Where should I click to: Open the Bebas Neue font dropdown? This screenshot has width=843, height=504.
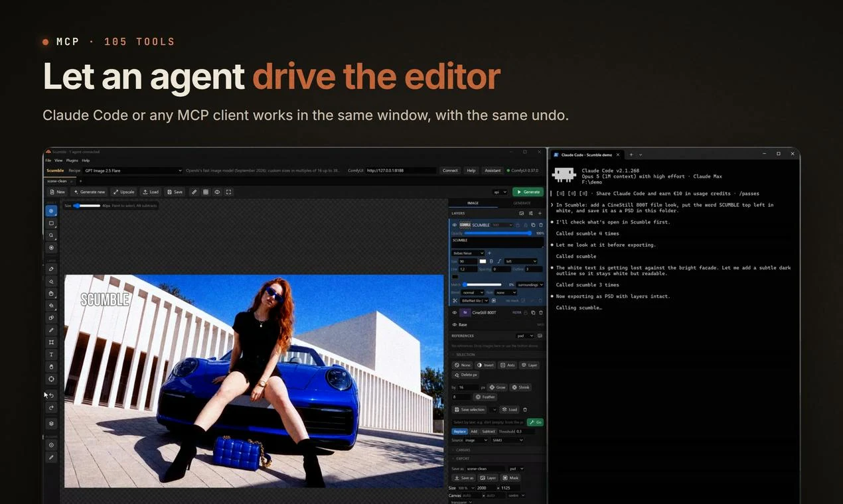click(468, 253)
